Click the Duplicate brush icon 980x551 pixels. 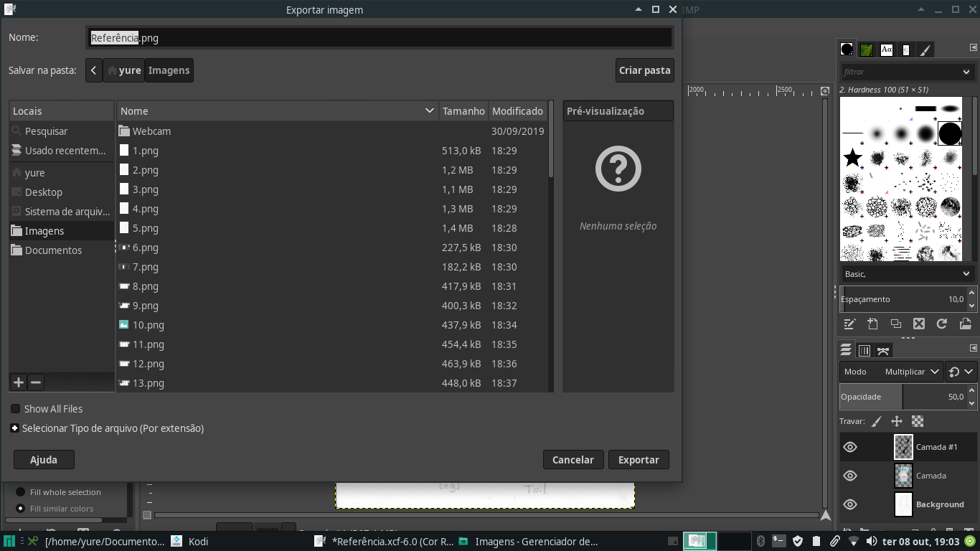[895, 324]
